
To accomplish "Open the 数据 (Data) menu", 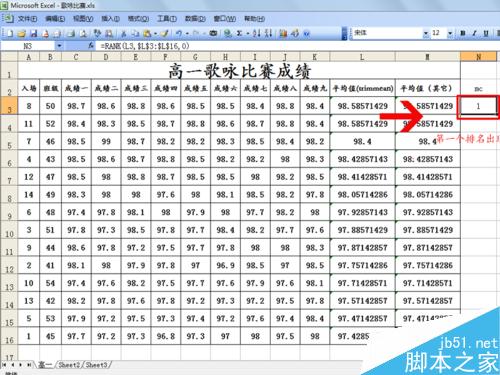I will (195, 19).
